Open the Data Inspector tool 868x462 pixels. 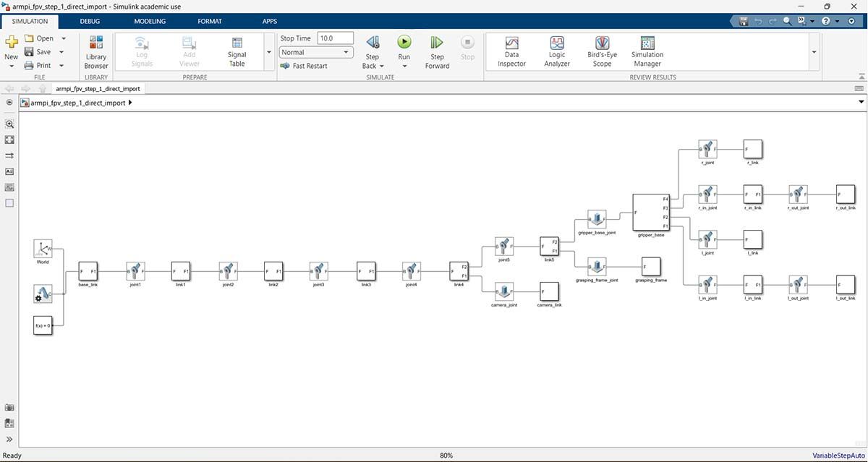point(511,51)
